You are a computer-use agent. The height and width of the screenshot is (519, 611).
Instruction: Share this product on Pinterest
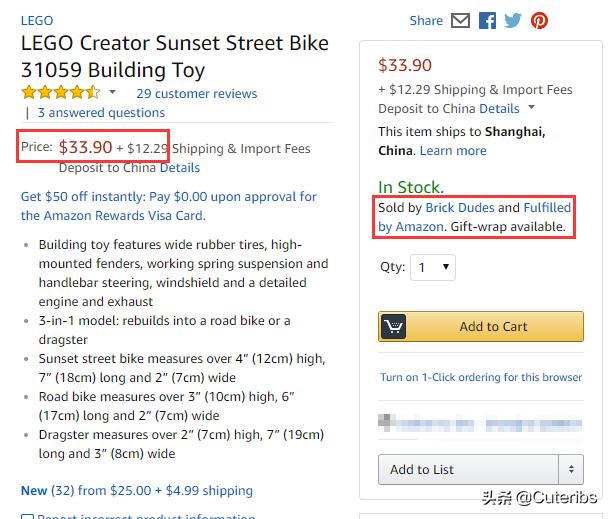(x=539, y=20)
